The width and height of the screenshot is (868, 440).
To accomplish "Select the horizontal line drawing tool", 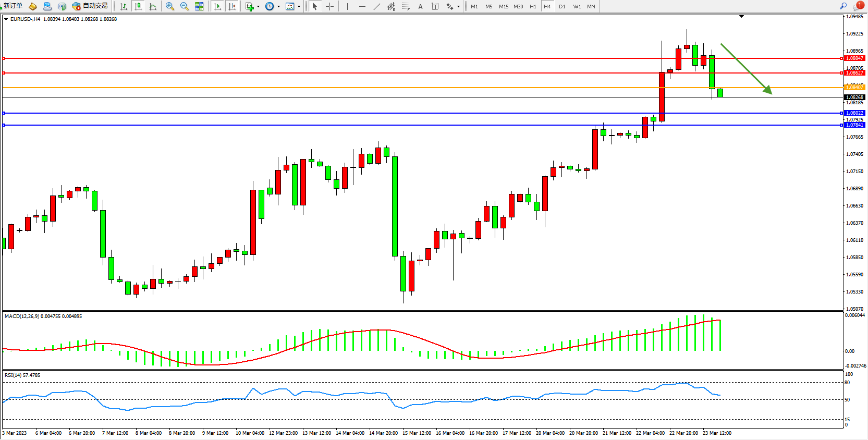I will pyautogui.click(x=362, y=6).
